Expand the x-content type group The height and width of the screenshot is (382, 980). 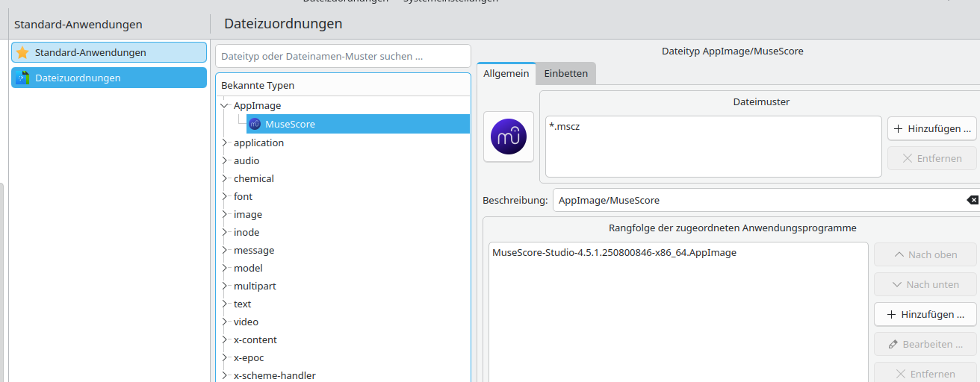tap(224, 339)
